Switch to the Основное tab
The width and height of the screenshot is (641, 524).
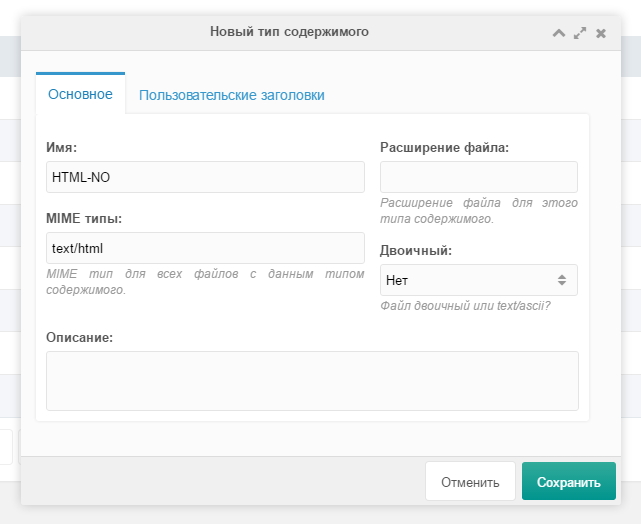click(81, 94)
